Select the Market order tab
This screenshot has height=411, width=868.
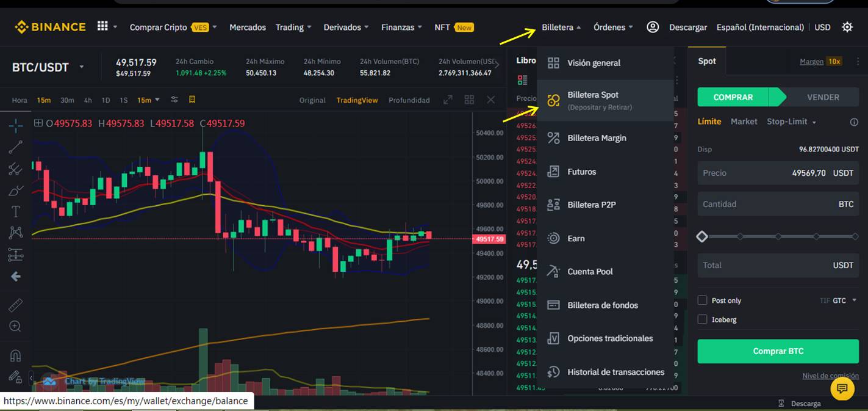point(744,122)
